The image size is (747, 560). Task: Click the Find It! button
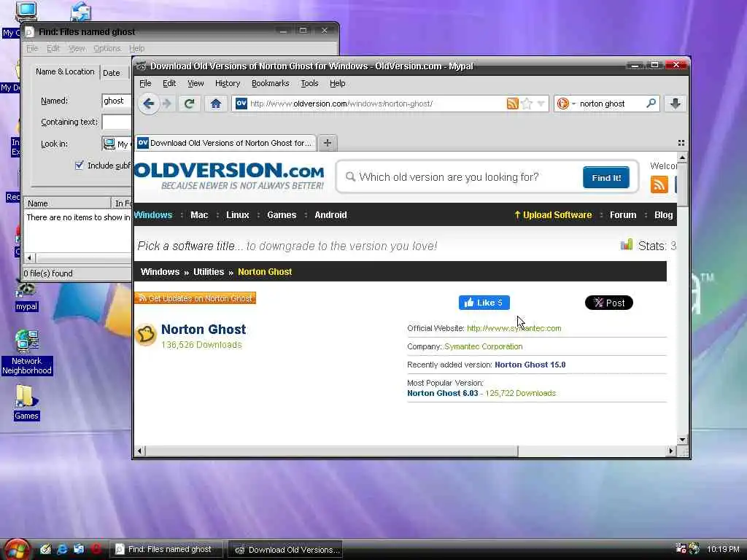tap(606, 178)
